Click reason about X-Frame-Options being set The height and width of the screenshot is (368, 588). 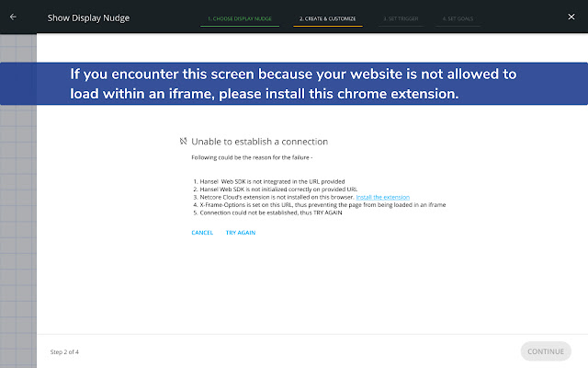point(322,205)
